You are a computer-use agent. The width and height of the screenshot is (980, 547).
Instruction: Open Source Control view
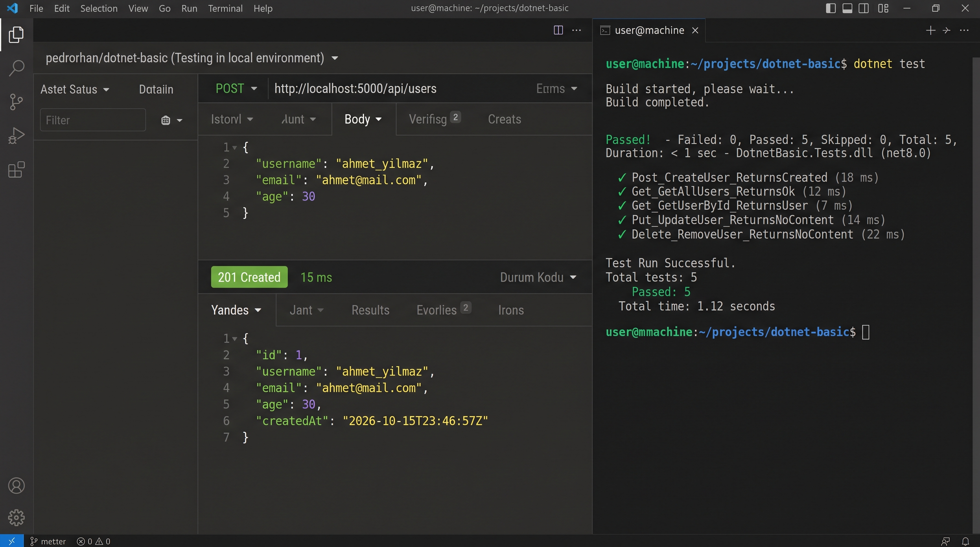(x=16, y=101)
